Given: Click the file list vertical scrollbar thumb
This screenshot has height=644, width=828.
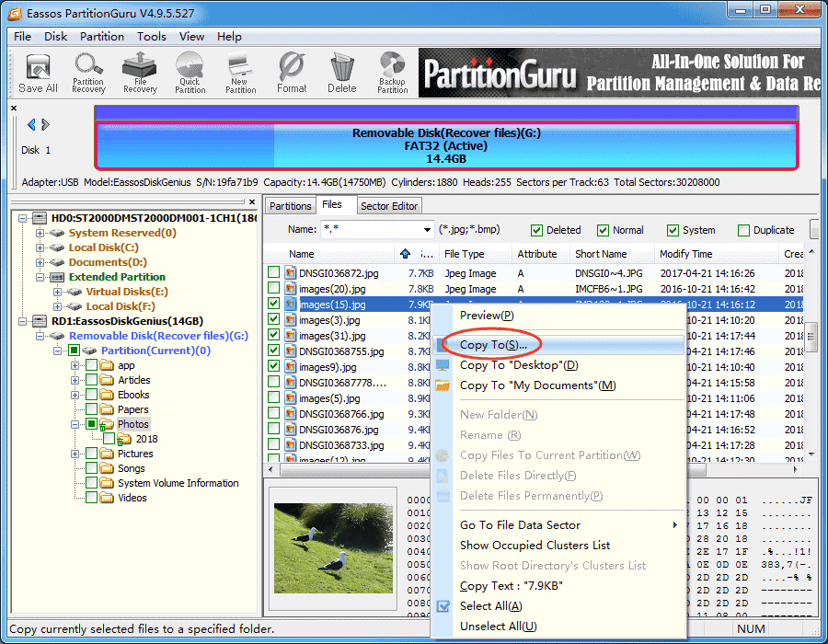Looking at the screenshot, I should click(x=811, y=336).
